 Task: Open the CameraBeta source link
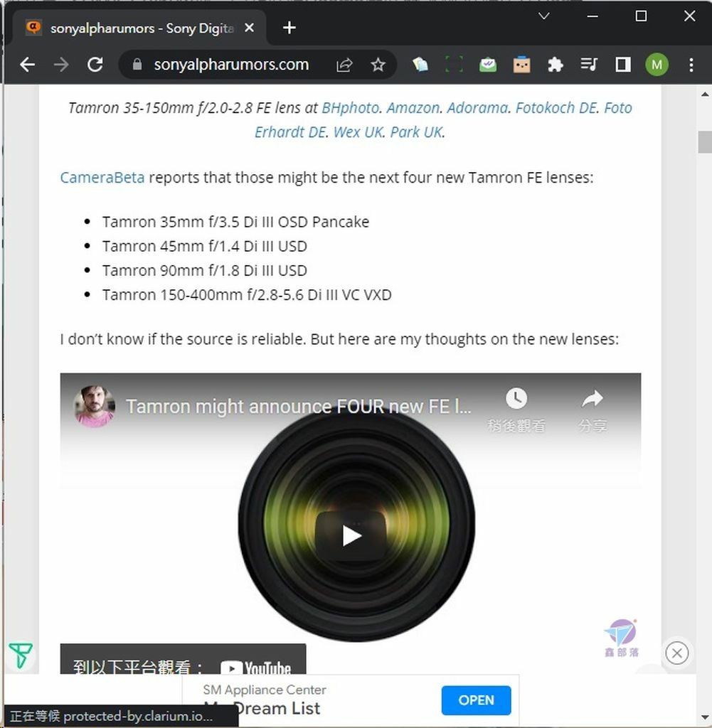tap(102, 177)
